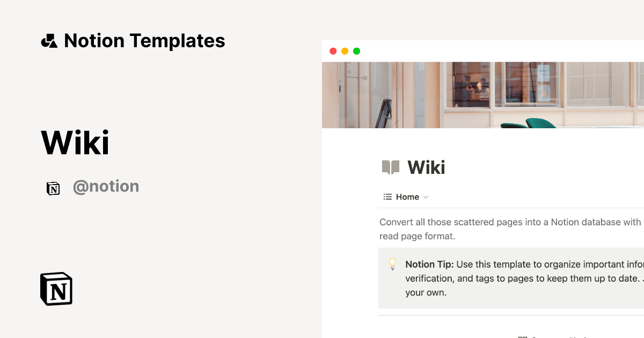Click the bold 'Notion Tip:' label
Image resolution: width=644 pixels, height=338 pixels.
(x=429, y=264)
